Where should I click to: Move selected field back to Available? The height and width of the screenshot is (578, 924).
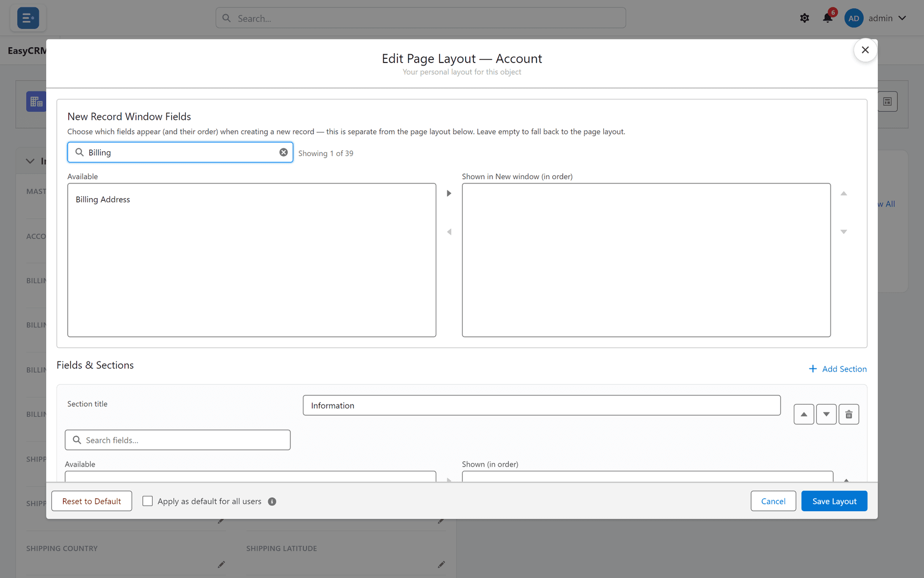coord(449,232)
